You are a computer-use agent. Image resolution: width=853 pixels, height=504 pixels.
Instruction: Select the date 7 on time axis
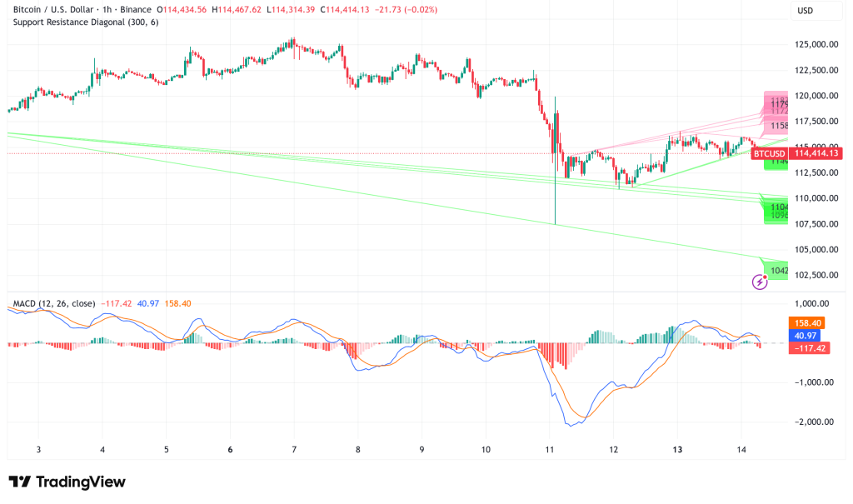[x=294, y=449]
